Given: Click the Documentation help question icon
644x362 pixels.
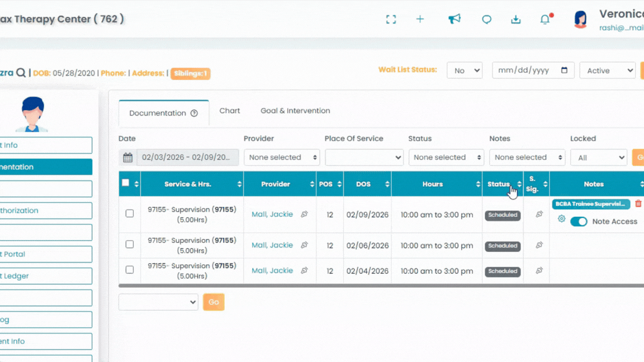Looking at the screenshot, I should (194, 113).
